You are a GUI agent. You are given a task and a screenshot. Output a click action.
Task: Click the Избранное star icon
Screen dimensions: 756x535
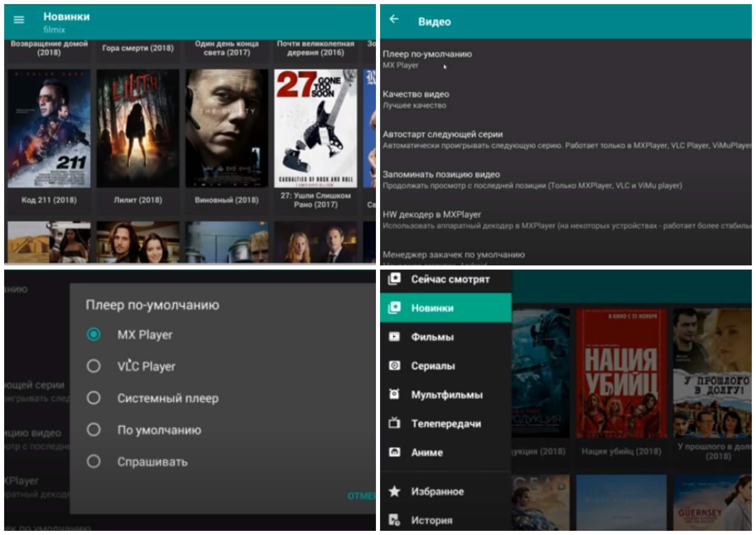point(394,491)
